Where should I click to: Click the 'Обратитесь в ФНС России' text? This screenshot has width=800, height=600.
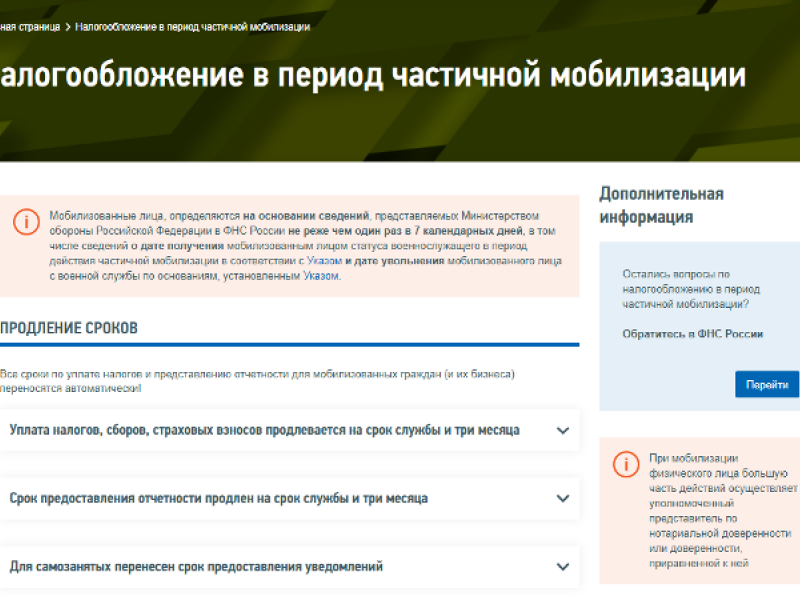(x=692, y=334)
